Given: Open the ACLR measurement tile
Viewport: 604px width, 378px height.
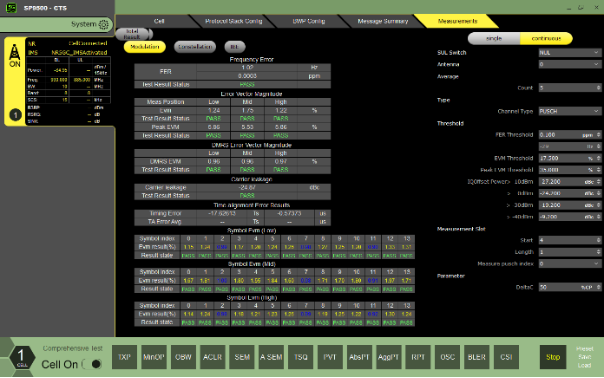Looking at the screenshot, I should click(212, 357).
